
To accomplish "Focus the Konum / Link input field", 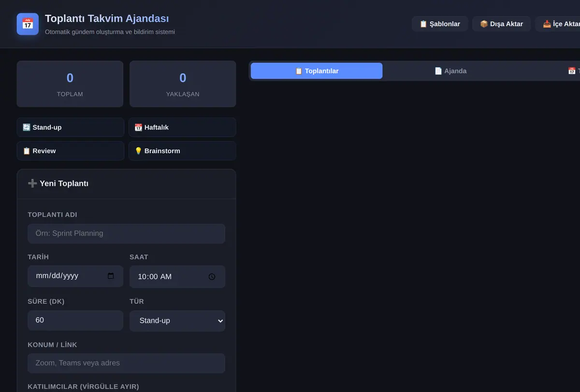I will tap(126, 363).
